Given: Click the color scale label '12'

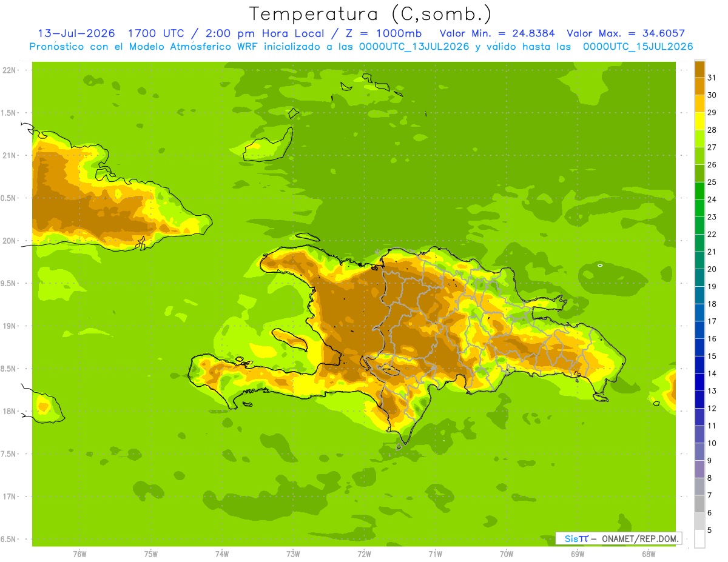Looking at the screenshot, I should (712, 408).
